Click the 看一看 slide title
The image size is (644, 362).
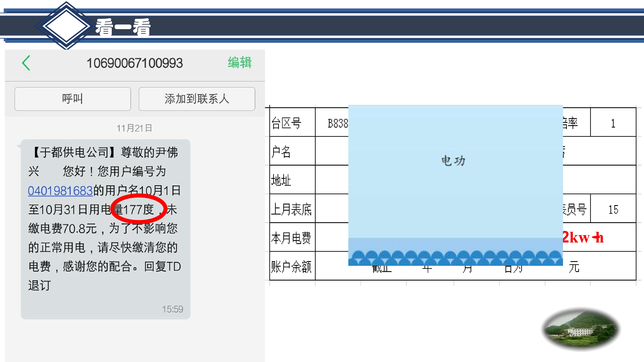pos(123,27)
